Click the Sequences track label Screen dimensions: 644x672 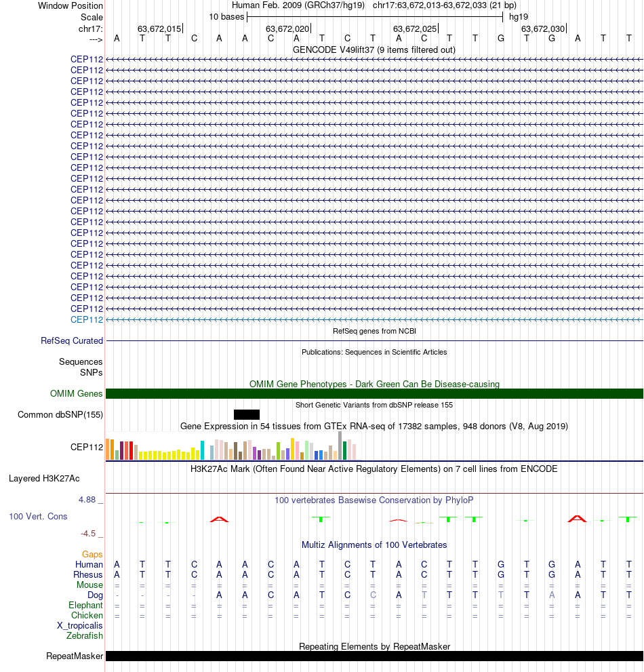[x=81, y=361]
